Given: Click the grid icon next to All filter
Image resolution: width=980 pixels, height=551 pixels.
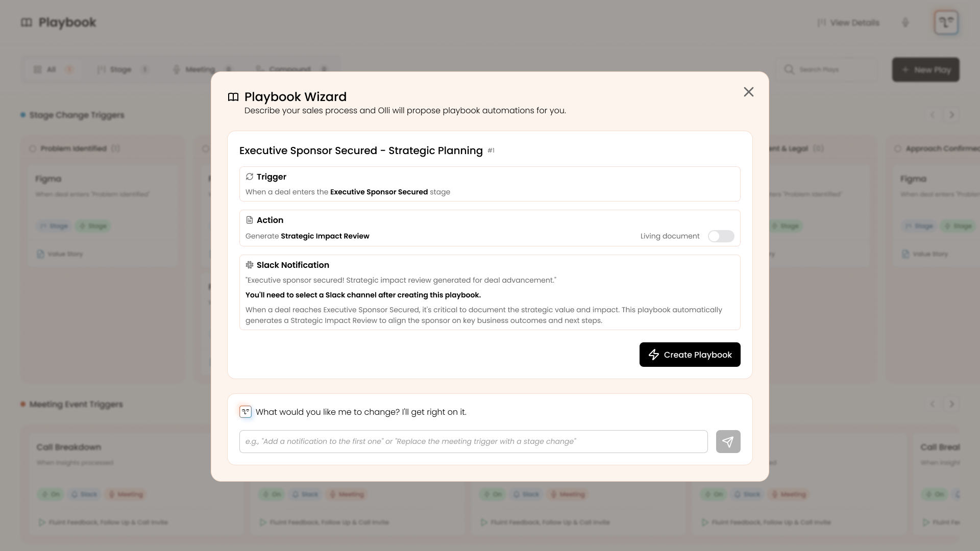Looking at the screenshot, I should [38, 69].
